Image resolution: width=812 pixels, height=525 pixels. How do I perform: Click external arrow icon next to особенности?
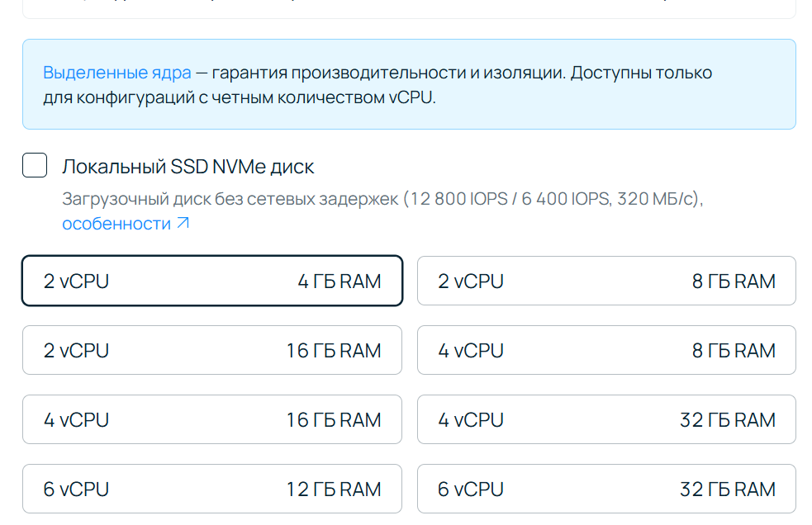pos(183,223)
